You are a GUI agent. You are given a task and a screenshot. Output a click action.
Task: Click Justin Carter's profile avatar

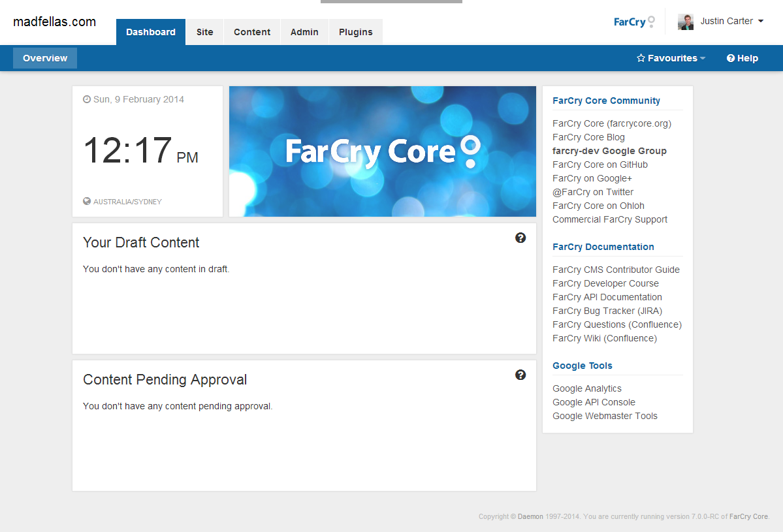(x=686, y=22)
